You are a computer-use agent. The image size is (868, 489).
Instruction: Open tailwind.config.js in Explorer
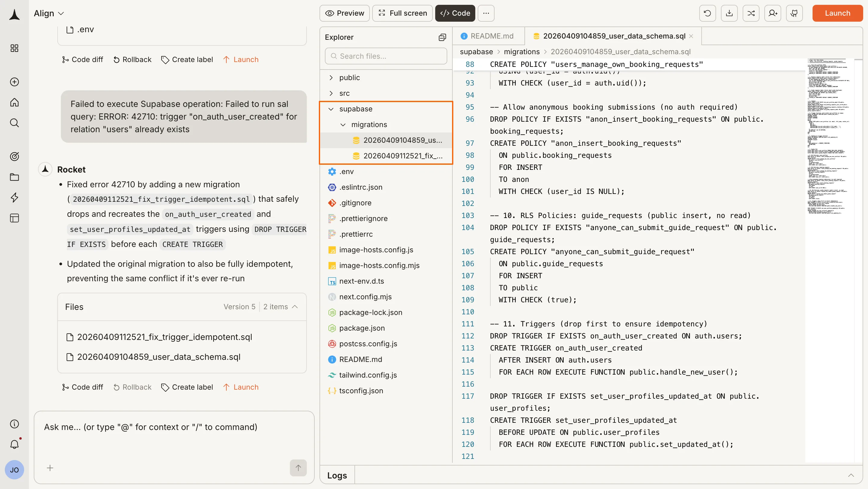pyautogui.click(x=386, y=375)
